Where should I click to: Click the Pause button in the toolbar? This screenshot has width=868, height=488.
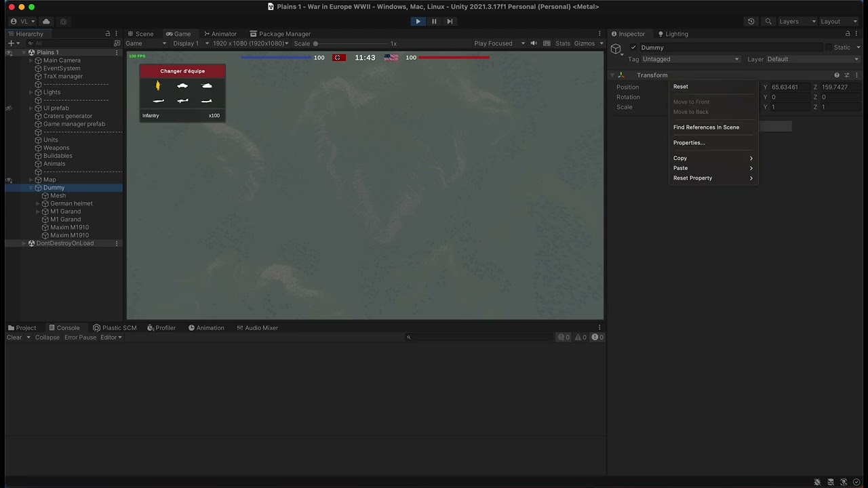coord(434,21)
